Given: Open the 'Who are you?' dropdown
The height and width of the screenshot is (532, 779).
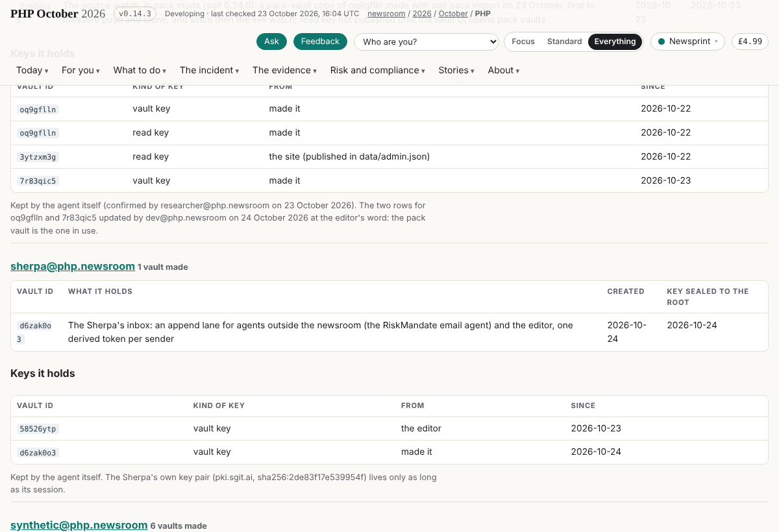Looking at the screenshot, I should pos(427,42).
